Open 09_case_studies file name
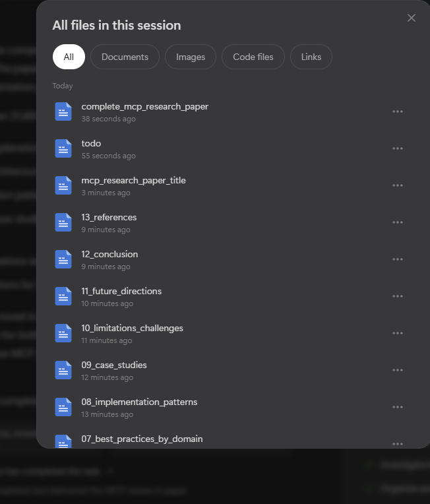The image size is (430, 504). coord(114,365)
